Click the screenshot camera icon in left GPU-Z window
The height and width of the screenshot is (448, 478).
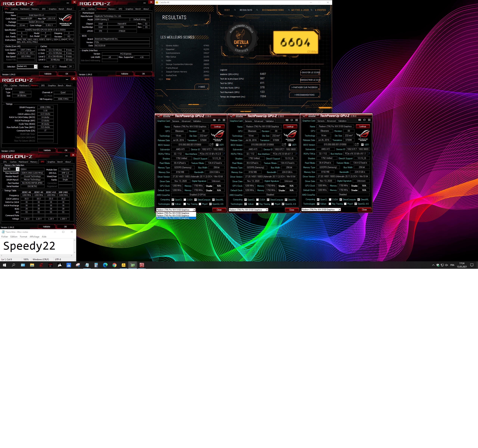(x=214, y=120)
